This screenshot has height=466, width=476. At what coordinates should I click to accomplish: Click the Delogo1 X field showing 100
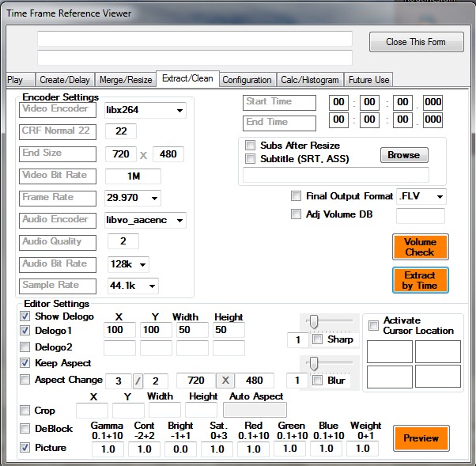[119, 330]
